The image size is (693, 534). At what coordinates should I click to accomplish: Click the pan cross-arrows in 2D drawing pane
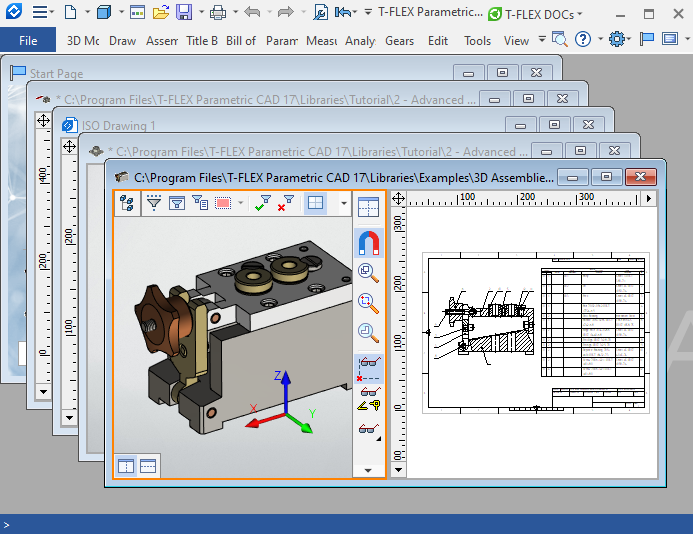398,198
